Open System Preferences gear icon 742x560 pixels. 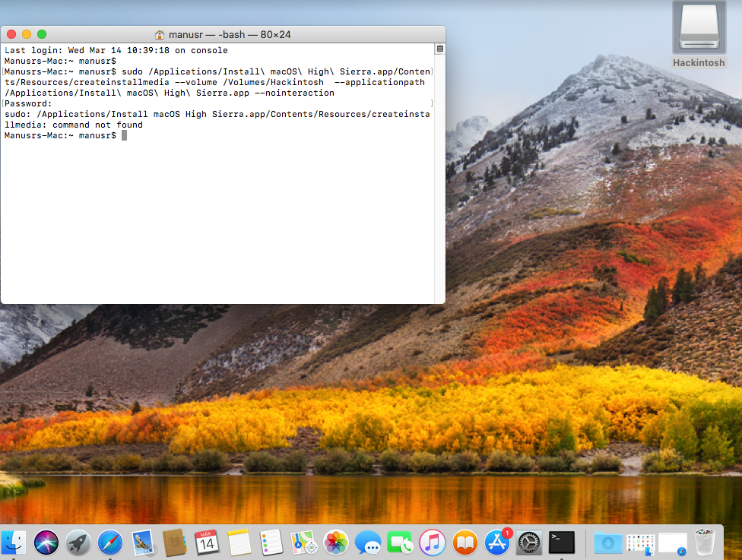point(529,542)
